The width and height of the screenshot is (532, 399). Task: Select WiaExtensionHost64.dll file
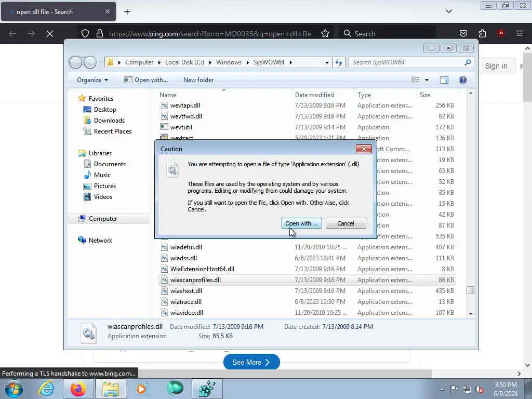pos(202,269)
